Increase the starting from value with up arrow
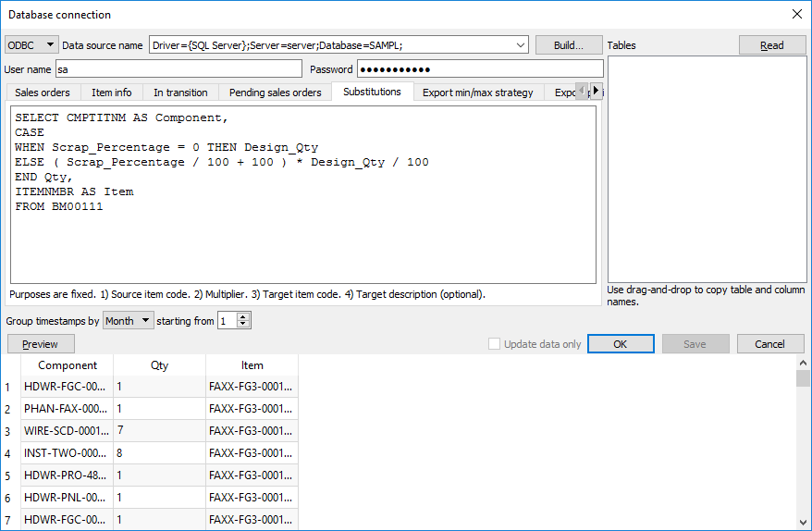The image size is (812, 531). (x=243, y=316)
